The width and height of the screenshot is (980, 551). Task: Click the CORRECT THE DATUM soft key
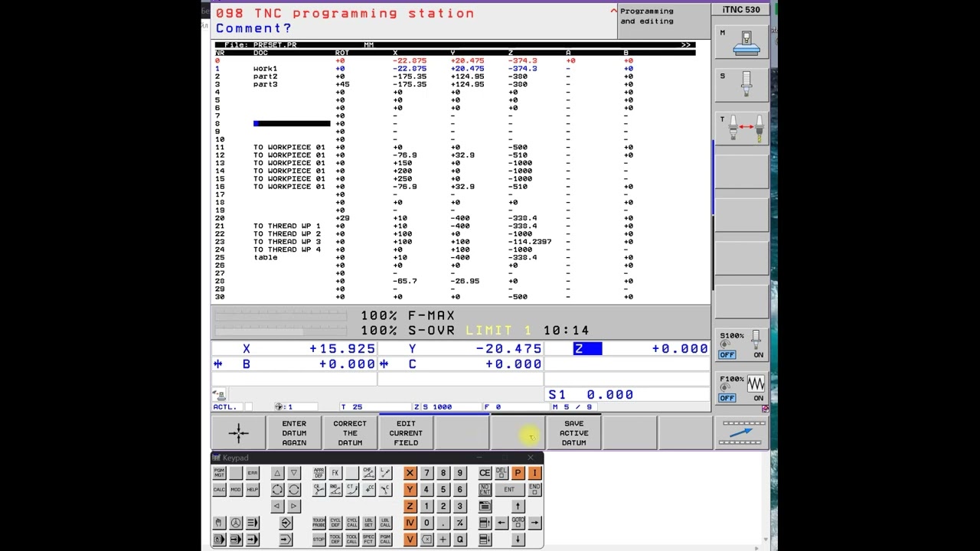point(350,433)
